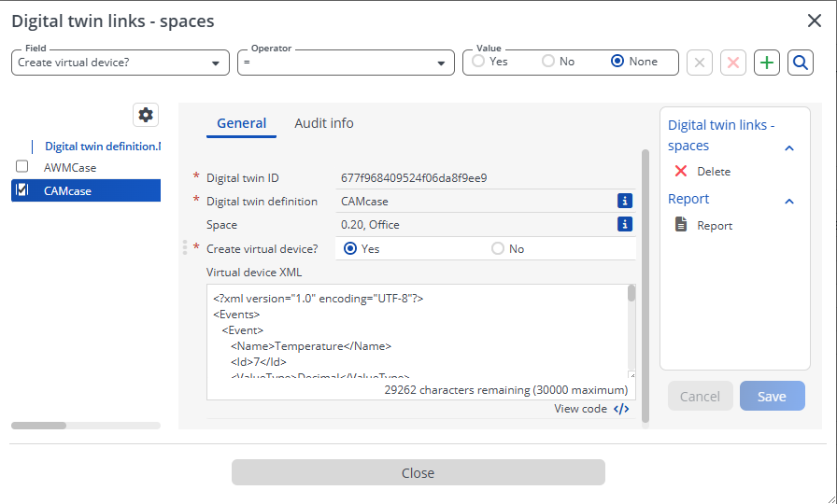Click the Report section heading text
Viewport: 837px width, 504px height.
(x=688, y=199)
